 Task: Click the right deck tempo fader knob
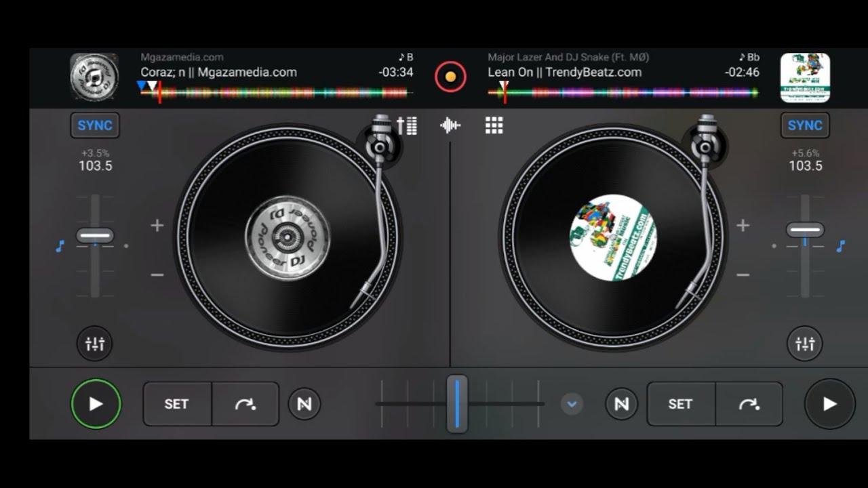coord(805,230)
